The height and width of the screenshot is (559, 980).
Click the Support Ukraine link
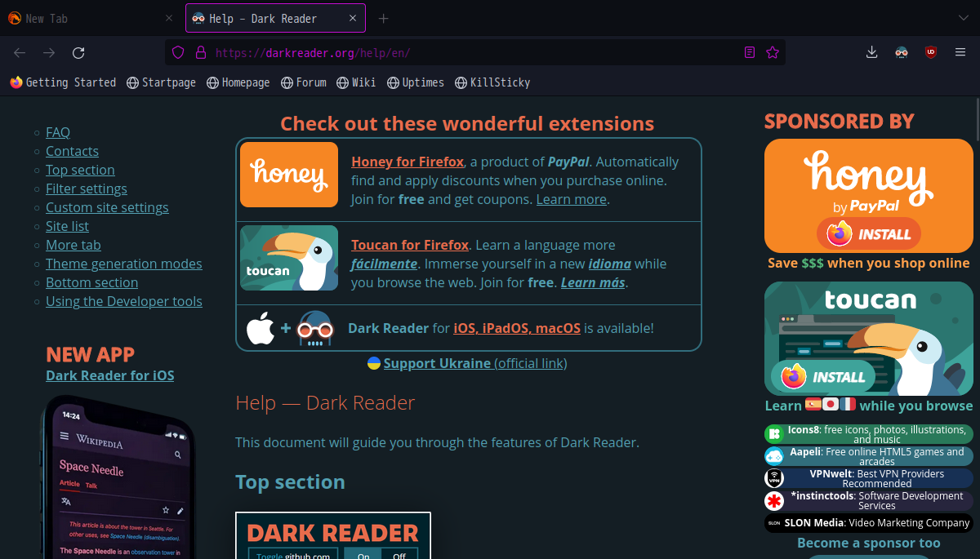click(475, 363)
